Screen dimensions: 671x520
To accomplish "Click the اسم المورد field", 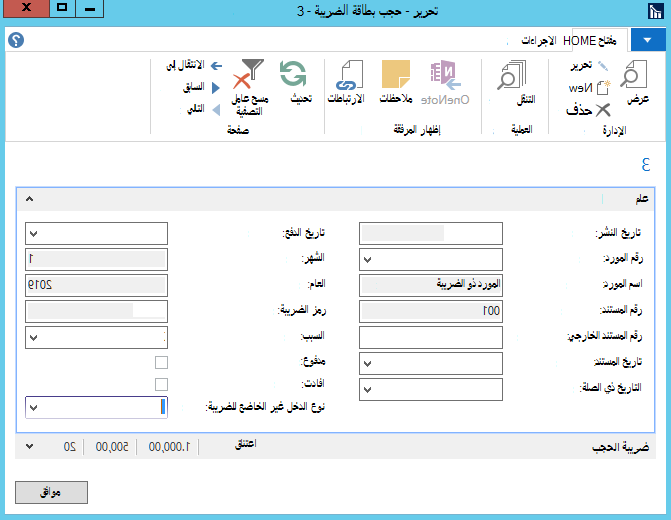I will [431, 285].
